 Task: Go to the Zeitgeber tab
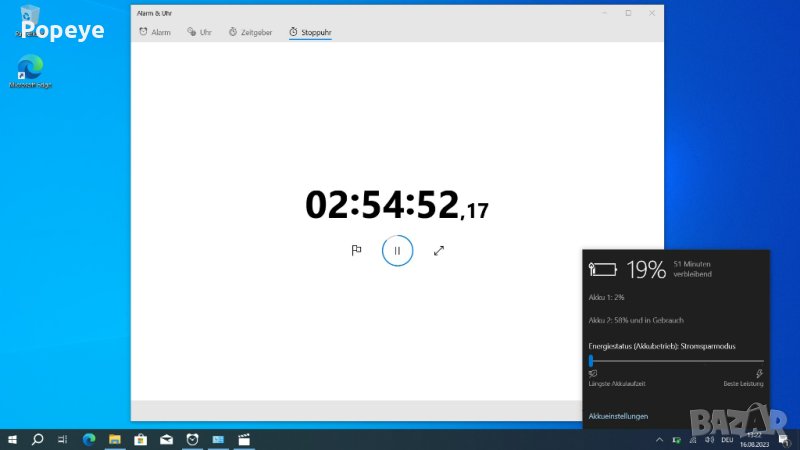point(250,32)
